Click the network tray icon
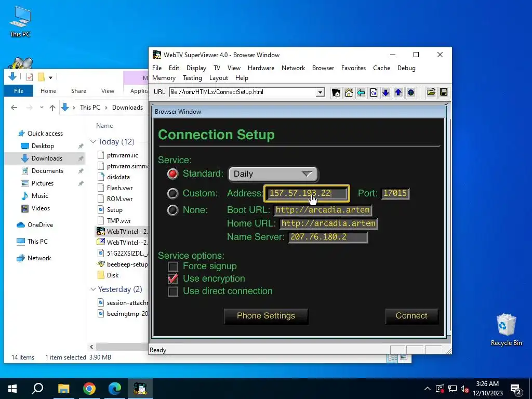 pyautogui.click(x=453, y=389)
